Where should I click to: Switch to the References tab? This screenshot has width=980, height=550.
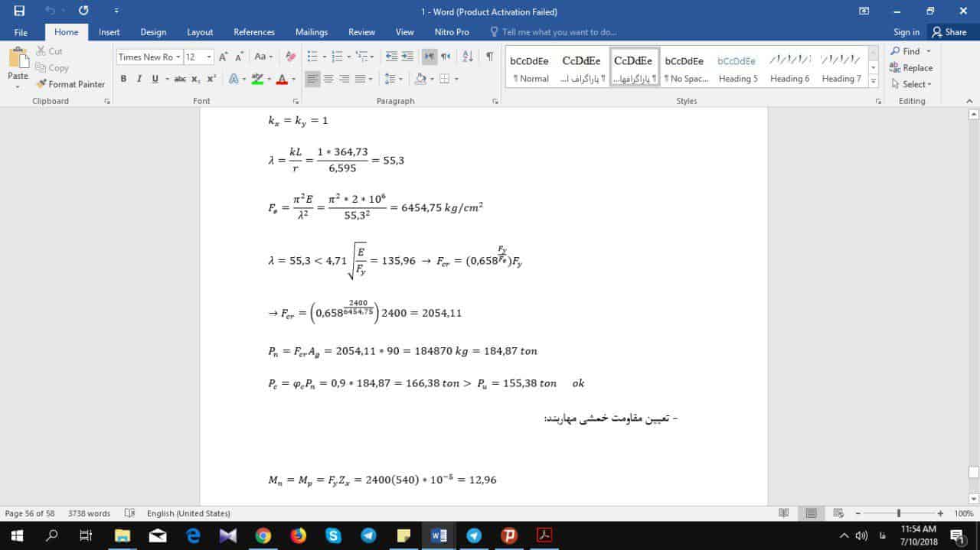coord(254,32)
